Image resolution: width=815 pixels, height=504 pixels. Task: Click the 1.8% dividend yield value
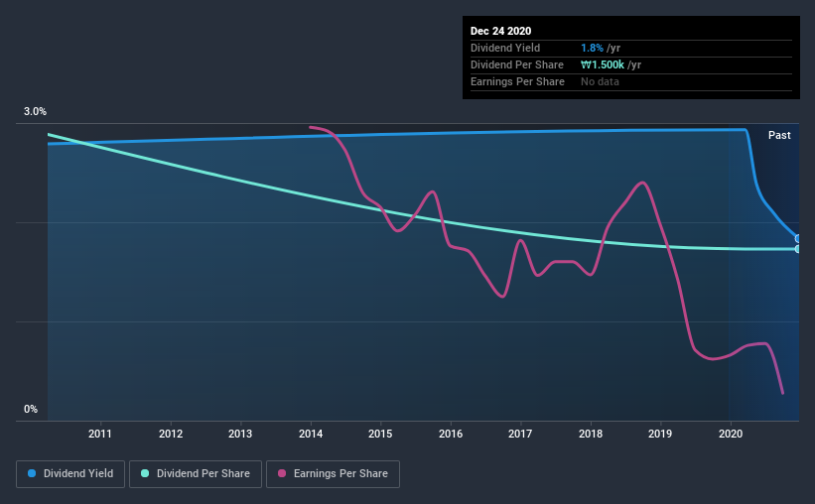pos(592,48)
